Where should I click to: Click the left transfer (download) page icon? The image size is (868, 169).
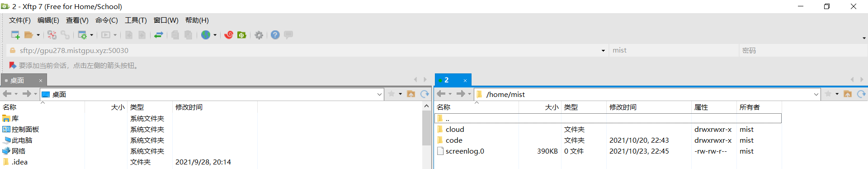[x=129, y=35]
